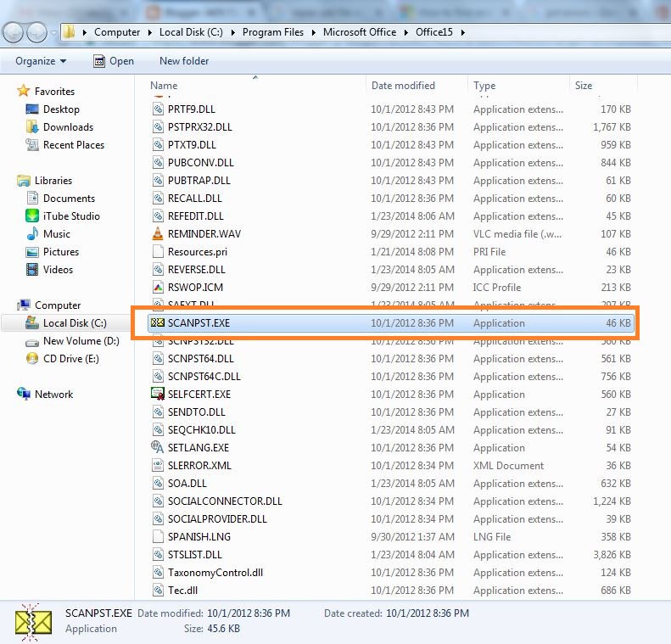671x644 pixels.
Task: Click the New folder button
Action: point(184,61)
